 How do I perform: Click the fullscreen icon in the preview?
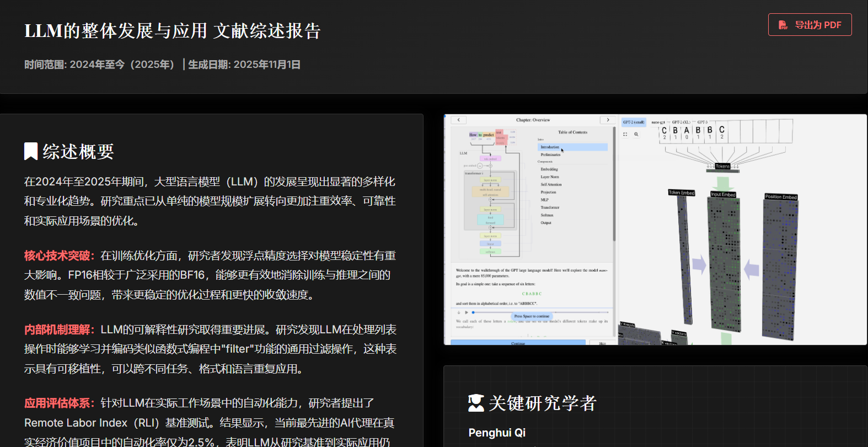pyautogui.click(x=625, y=134)
